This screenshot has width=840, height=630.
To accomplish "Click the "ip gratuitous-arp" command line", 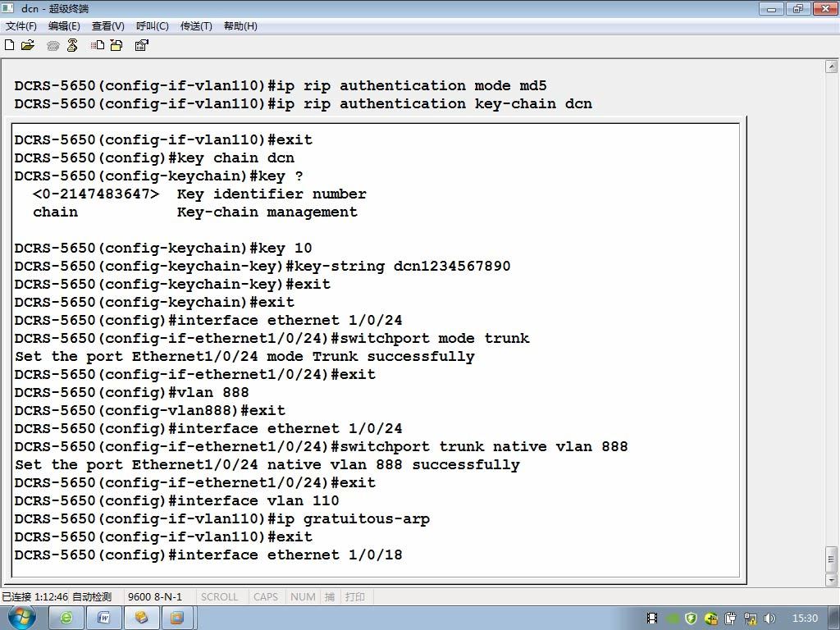I will click(221, 519).
